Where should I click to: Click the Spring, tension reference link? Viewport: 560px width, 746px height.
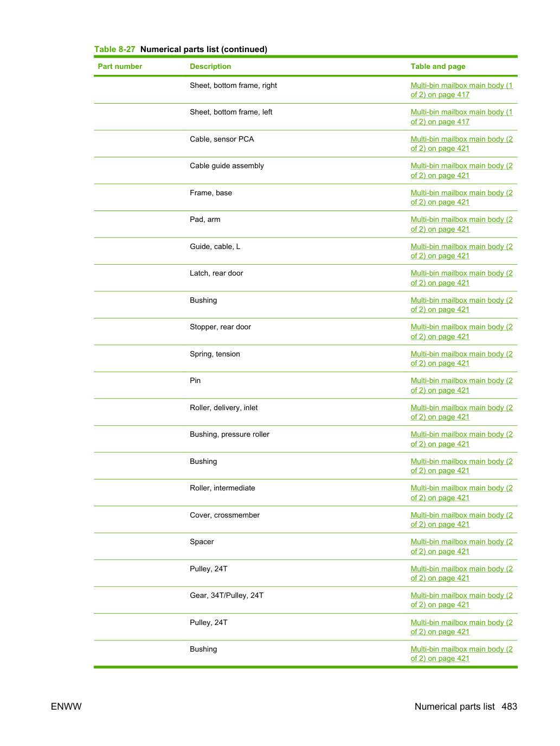[461, 359]
